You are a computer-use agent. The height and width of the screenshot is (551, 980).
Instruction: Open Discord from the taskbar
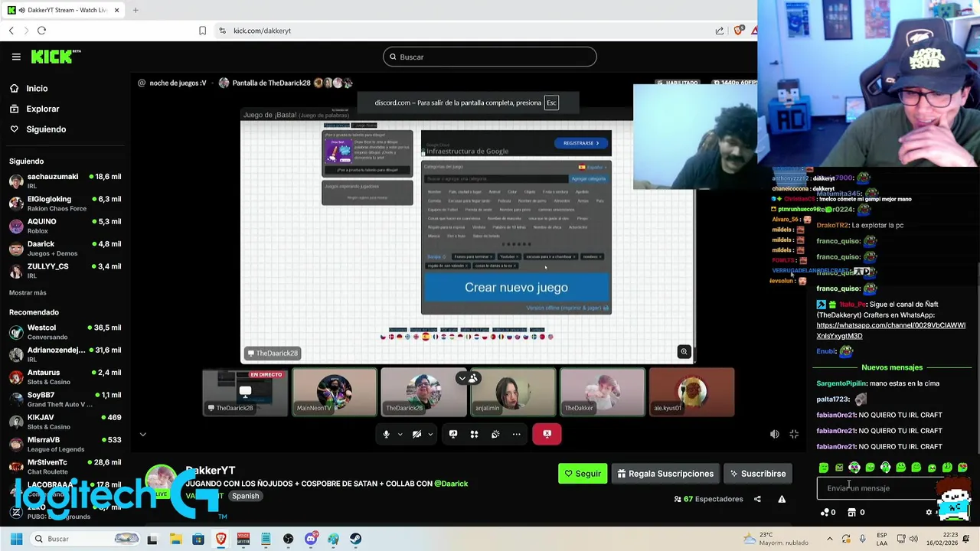pos(310,539)
